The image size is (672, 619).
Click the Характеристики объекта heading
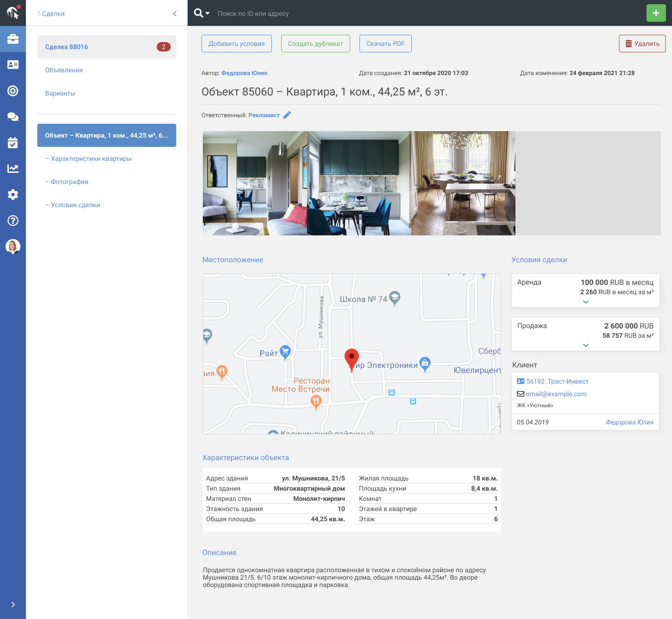click(245, 458)
